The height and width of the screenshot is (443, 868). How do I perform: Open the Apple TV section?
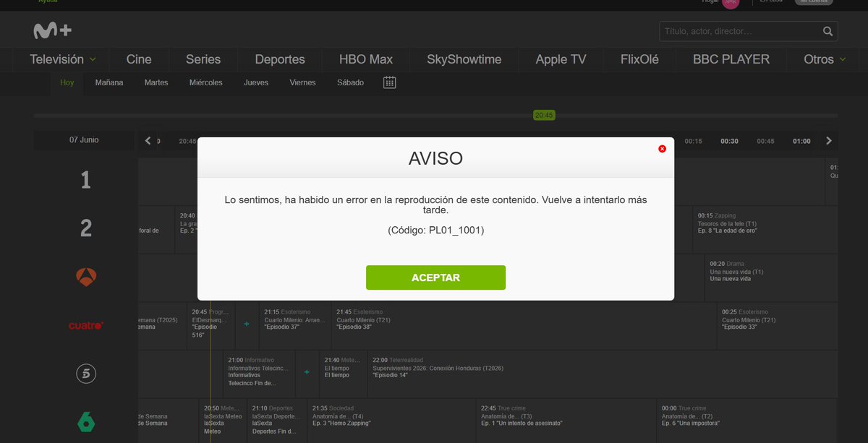pyautogui.click(x=561, y=59)
